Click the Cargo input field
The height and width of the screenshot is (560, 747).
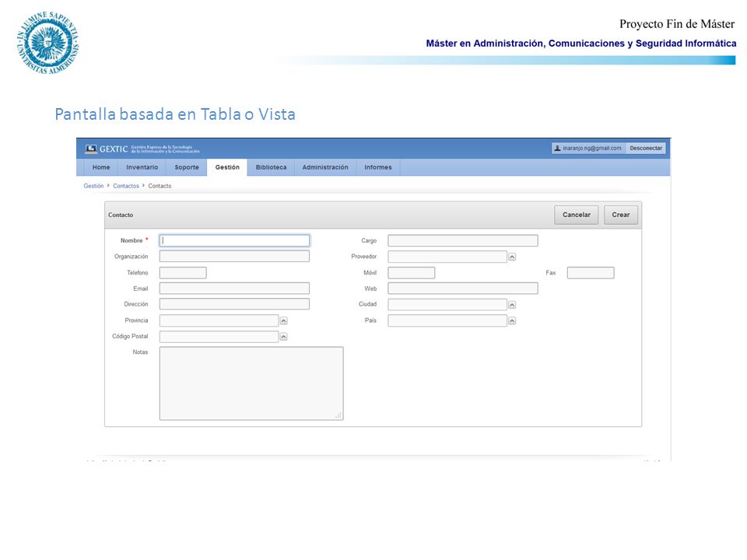[463, 240]
